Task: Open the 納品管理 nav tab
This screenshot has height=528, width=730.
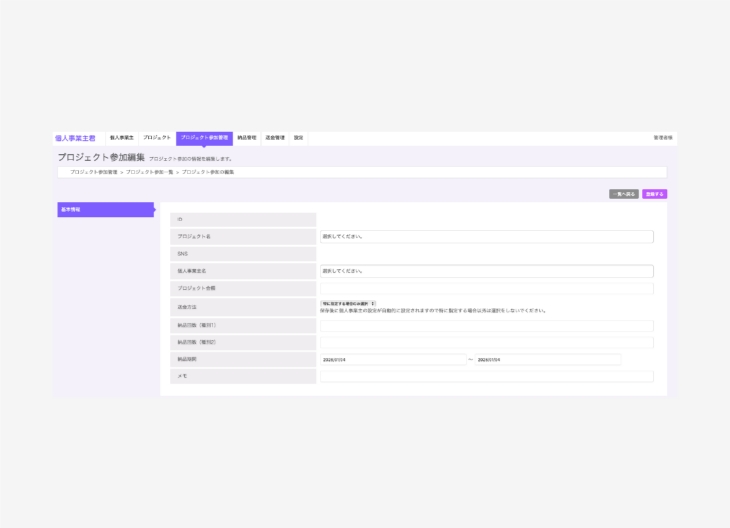Action: 247,138
